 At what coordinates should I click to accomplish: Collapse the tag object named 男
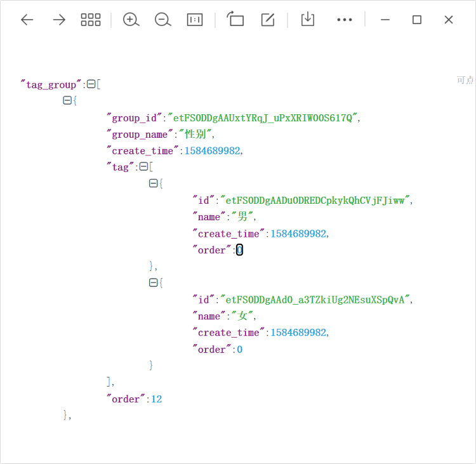[153, 183]
